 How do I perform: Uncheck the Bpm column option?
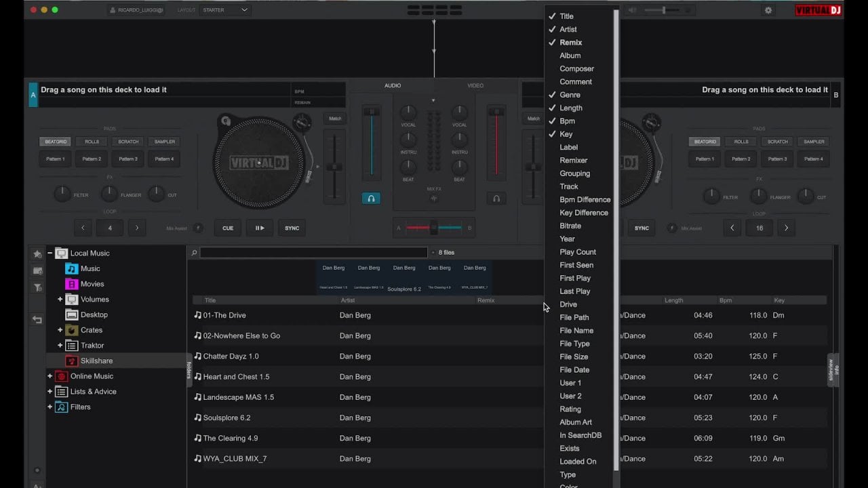(567, 121)
